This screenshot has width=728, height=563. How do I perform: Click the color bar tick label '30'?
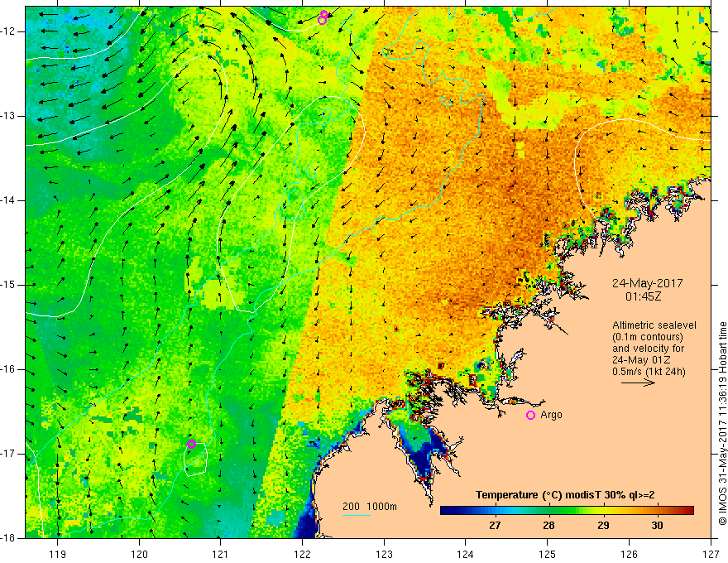pyautogui.click(x=657, y=526)
